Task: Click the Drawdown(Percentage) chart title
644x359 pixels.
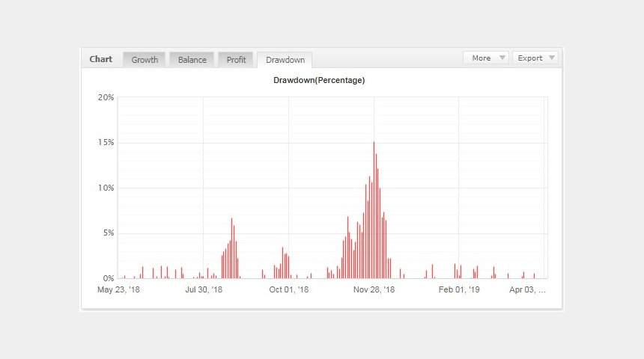Action: point(319,81)
